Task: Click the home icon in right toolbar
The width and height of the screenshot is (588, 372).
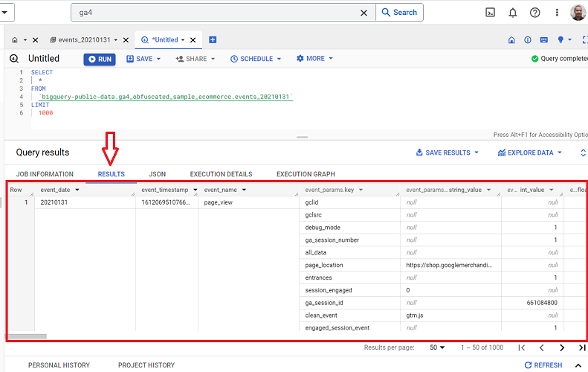Action: (x=511, y=39)
